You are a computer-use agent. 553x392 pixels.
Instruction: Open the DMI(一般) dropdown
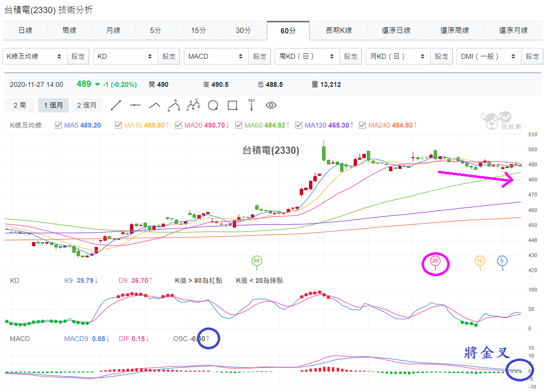pyautogui.click(x=489, y=56)
